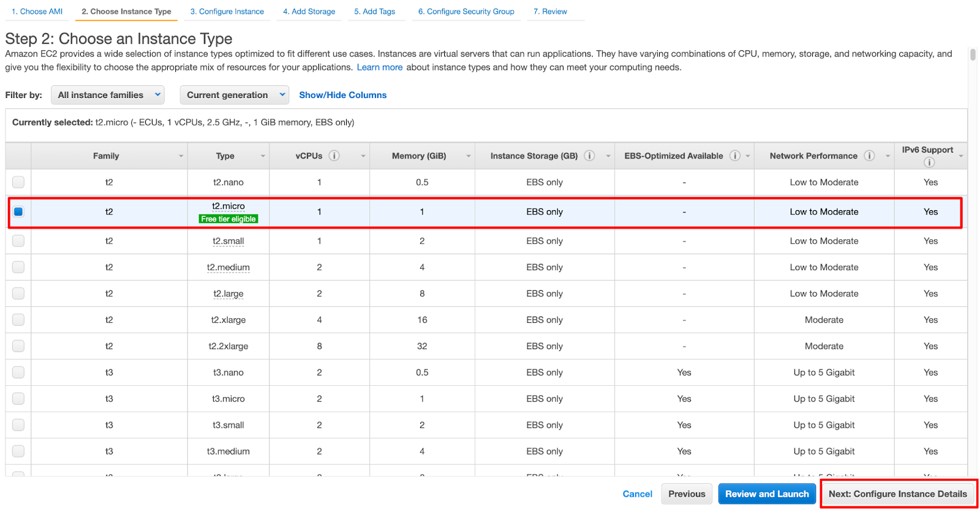
Task: Click the t2.small type name
Action: click(x=228, y=241)
